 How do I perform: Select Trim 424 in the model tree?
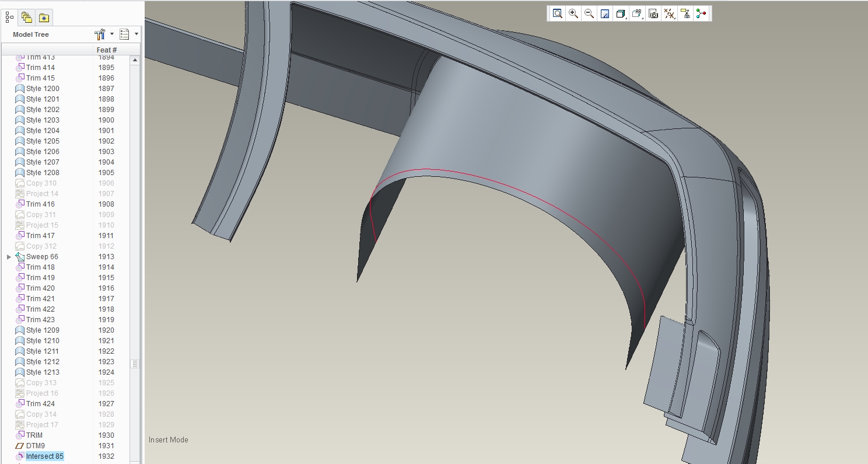(40, 404)
